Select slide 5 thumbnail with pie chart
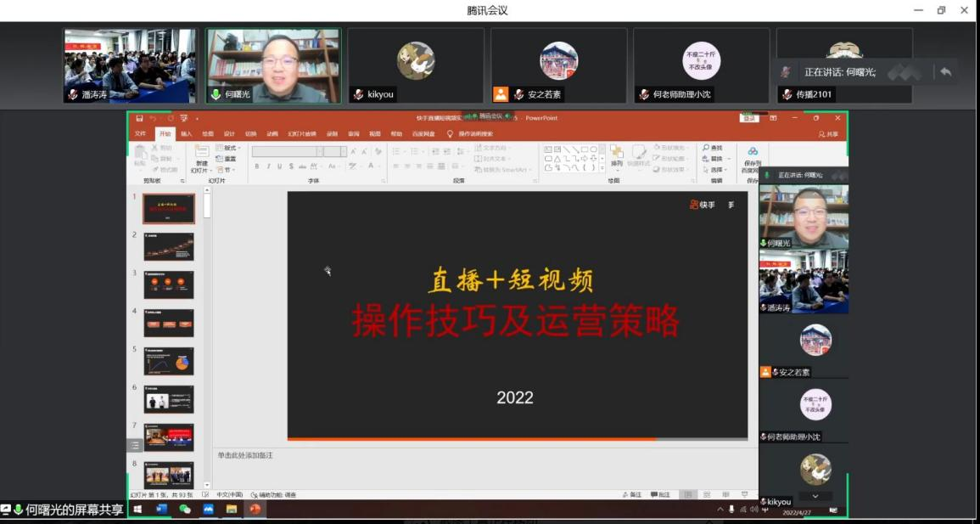 point(169,360)
